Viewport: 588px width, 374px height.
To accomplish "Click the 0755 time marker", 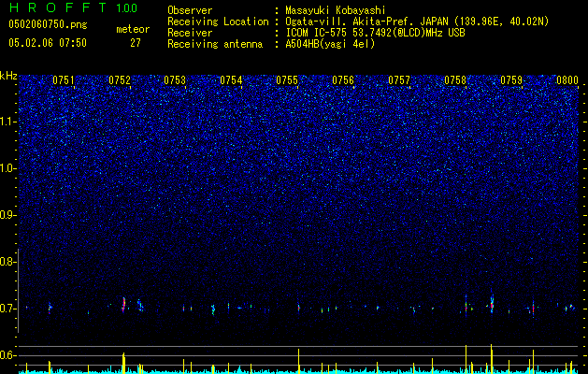I will [287, 80].
